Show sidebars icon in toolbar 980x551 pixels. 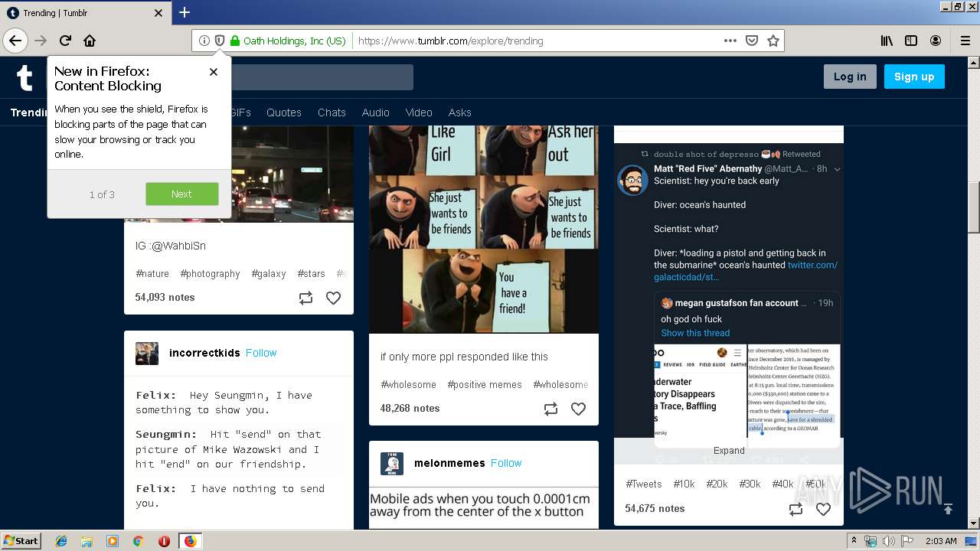(x=911, y=41)
